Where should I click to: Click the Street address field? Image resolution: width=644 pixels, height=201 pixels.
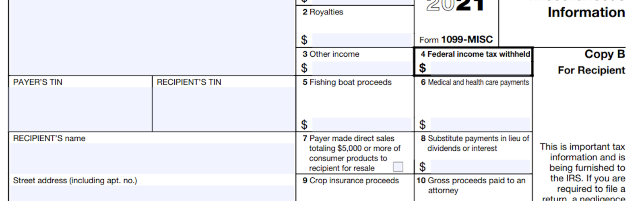152,193
